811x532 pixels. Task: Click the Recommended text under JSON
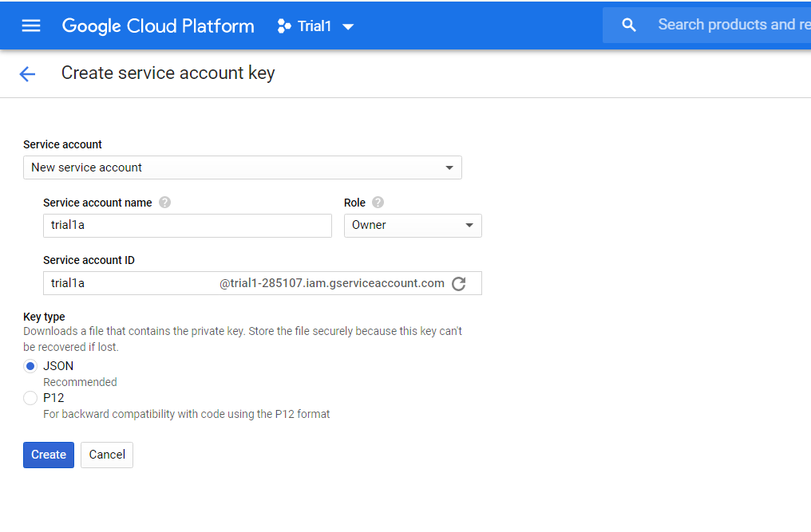coord(80,382)
